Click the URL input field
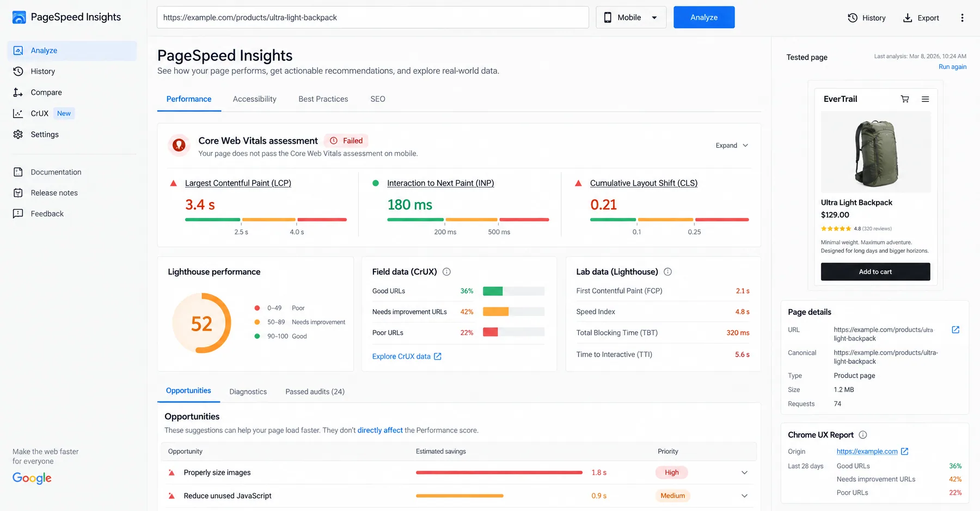The image size is (980, 511). 373,17
